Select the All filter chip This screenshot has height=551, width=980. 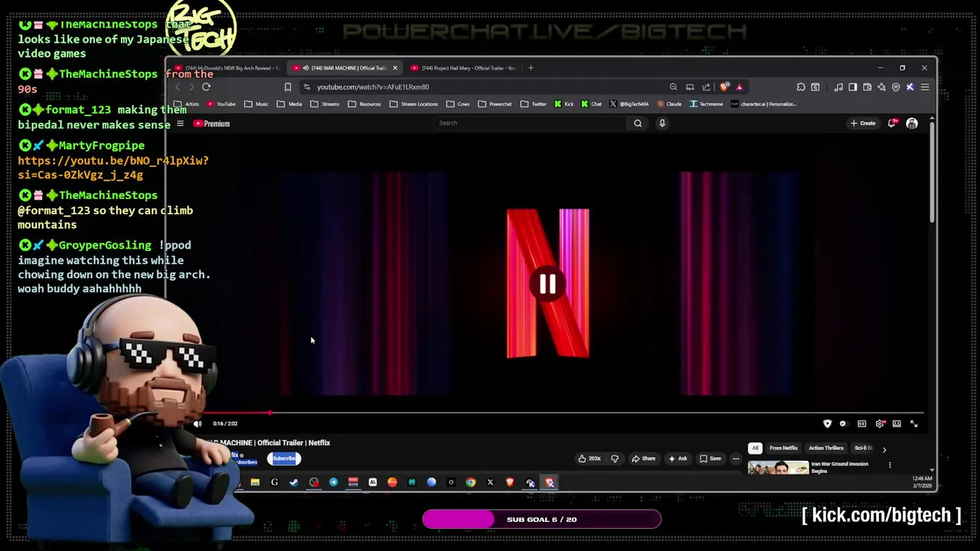[755, 448]
